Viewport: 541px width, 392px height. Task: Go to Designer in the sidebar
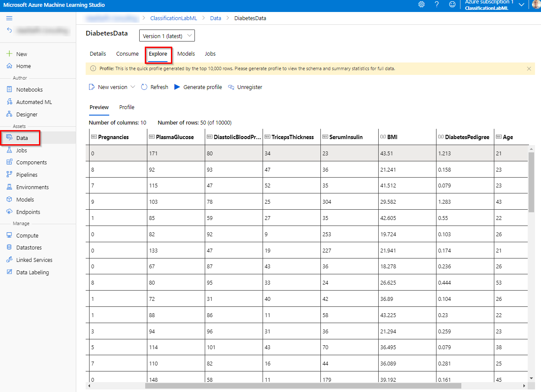click(x=27, y=114)
